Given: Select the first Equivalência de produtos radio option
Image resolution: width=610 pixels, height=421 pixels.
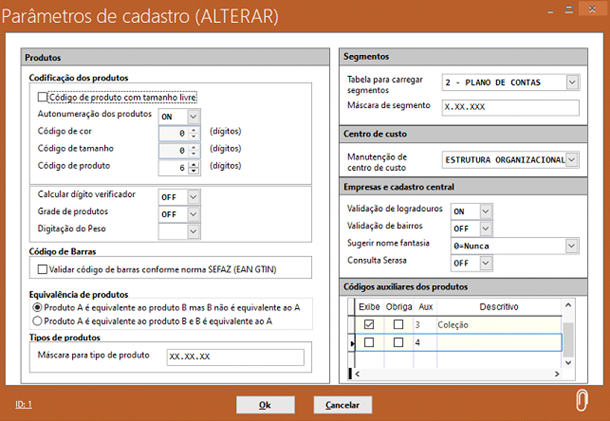Looking at the screenshot, I should click(38, 308).
